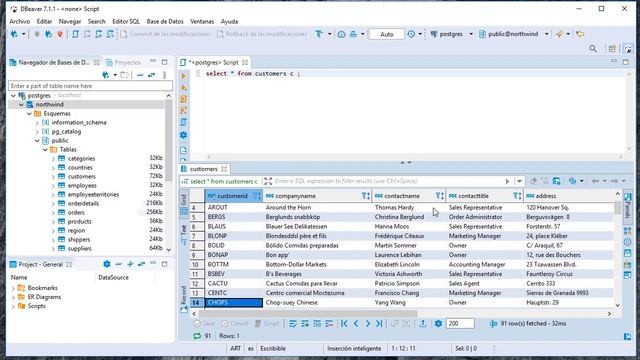Click the execute script icon in editor gutter
Viewport: 640px width, 360px height.
(184, 99)
